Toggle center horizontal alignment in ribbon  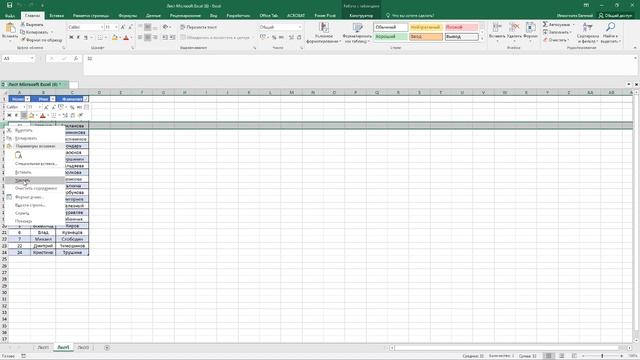tap(147, 37)
